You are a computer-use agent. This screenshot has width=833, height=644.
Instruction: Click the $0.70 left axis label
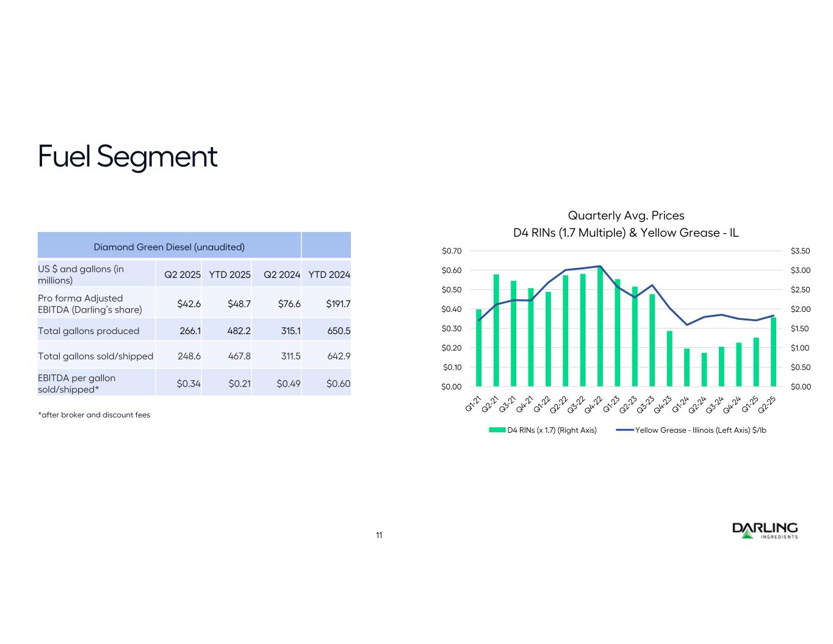[452, 251]
